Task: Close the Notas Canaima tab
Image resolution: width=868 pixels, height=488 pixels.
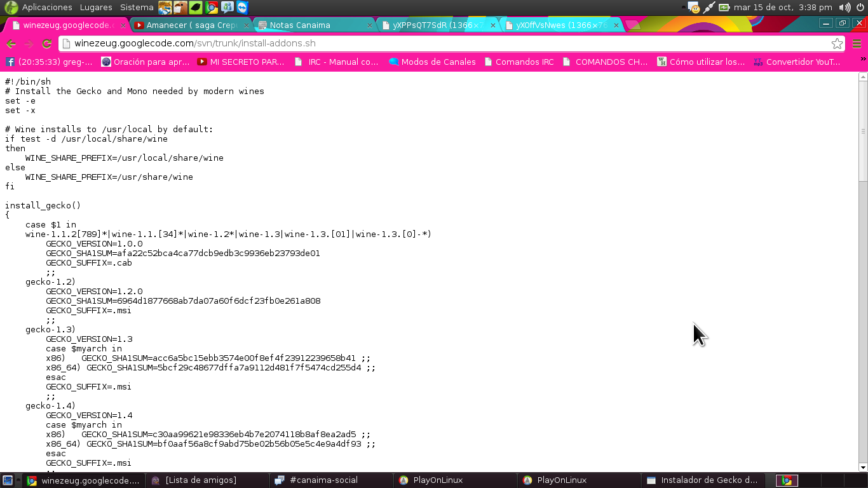Action: [x=370, y=25]
